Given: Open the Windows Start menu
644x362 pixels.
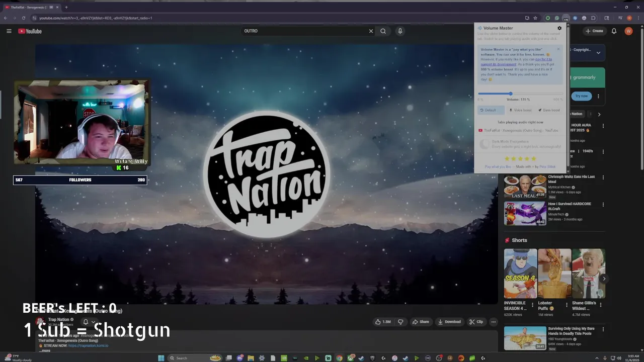Looking at the screenshot, I should [161, 358].
